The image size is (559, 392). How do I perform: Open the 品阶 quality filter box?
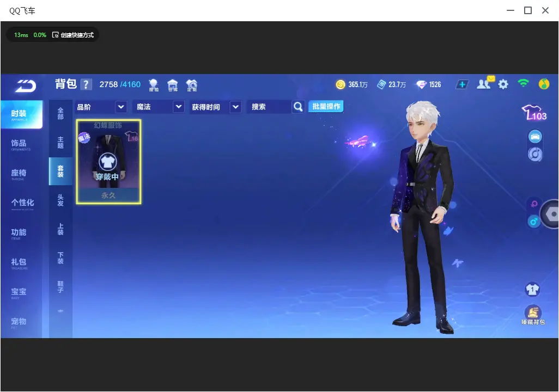(101, 107)
